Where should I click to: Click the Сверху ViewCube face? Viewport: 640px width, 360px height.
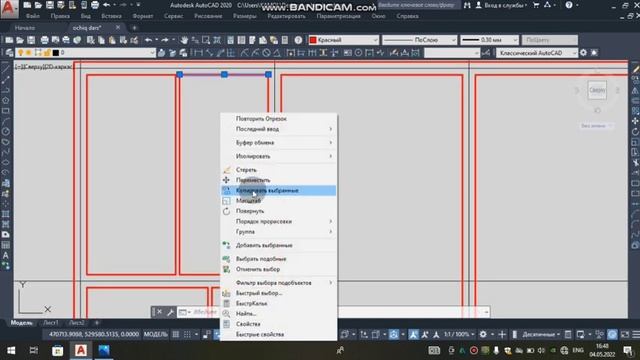[597, 90]
